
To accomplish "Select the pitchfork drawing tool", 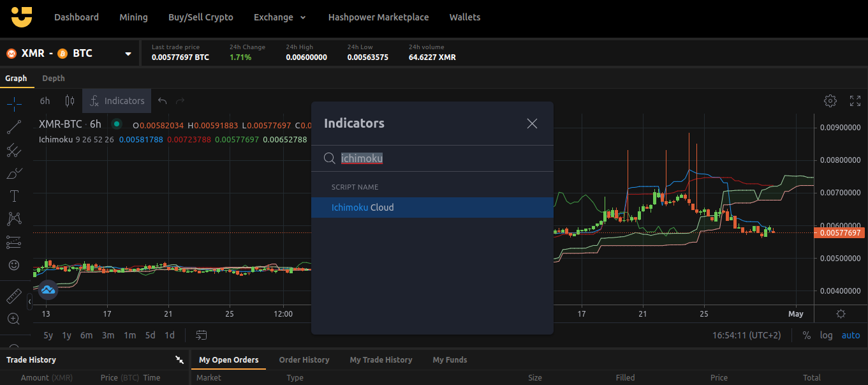I will click(14, 151).
